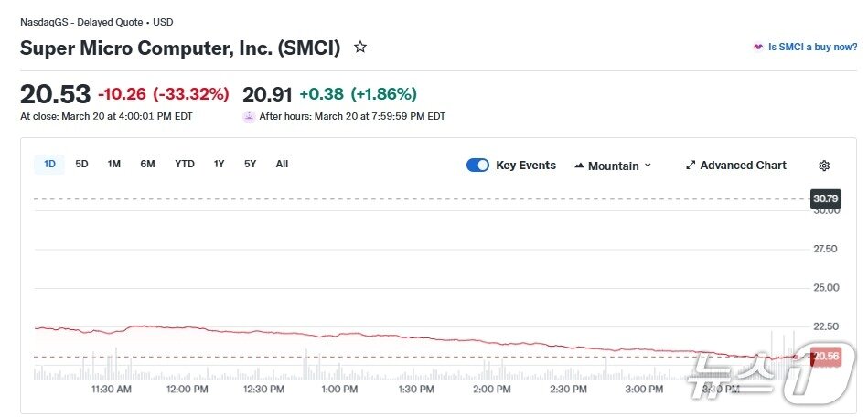Open the 'Is SMCI a buy now?' link
868x417 pixels.
pos(812,47)
